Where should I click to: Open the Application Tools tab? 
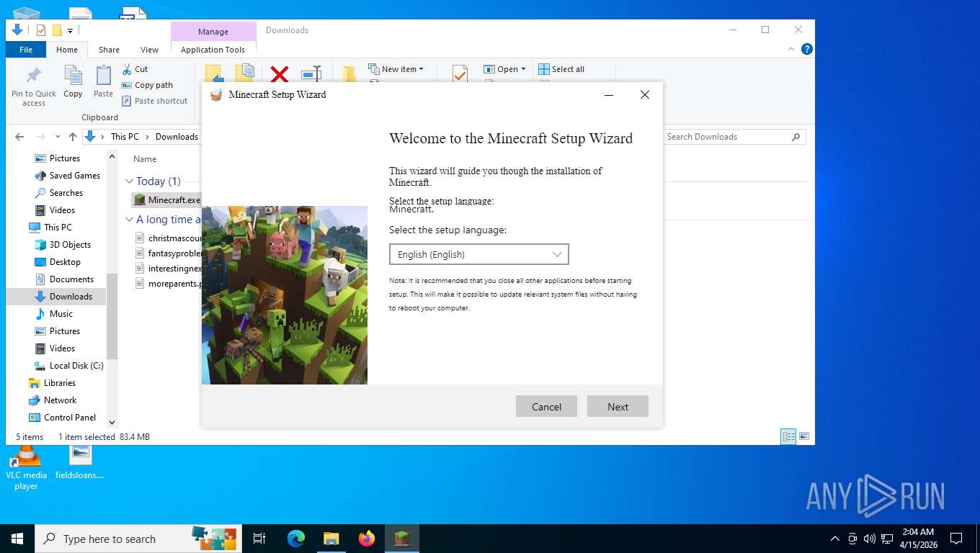point(213,50)
